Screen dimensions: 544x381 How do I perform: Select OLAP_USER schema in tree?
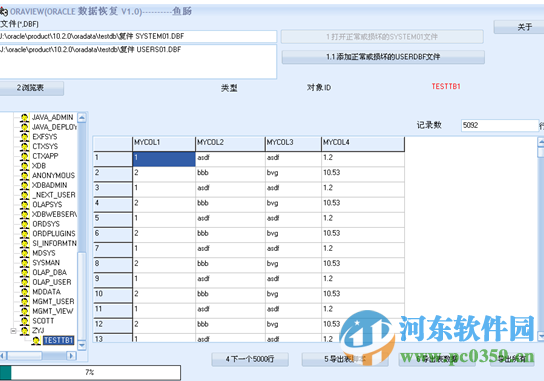point(52,282)
